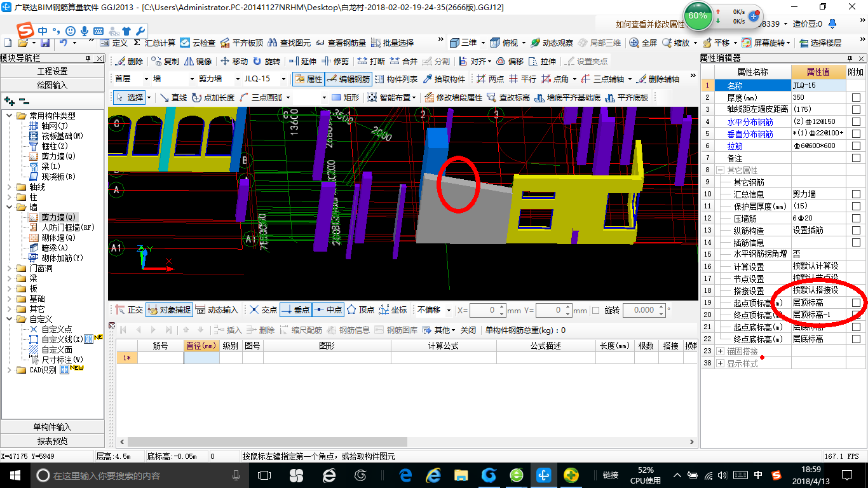This screenshot has width=868, height=488.
Task: Click the 全屏 fullscreen tool
Action: pos(643,43)
